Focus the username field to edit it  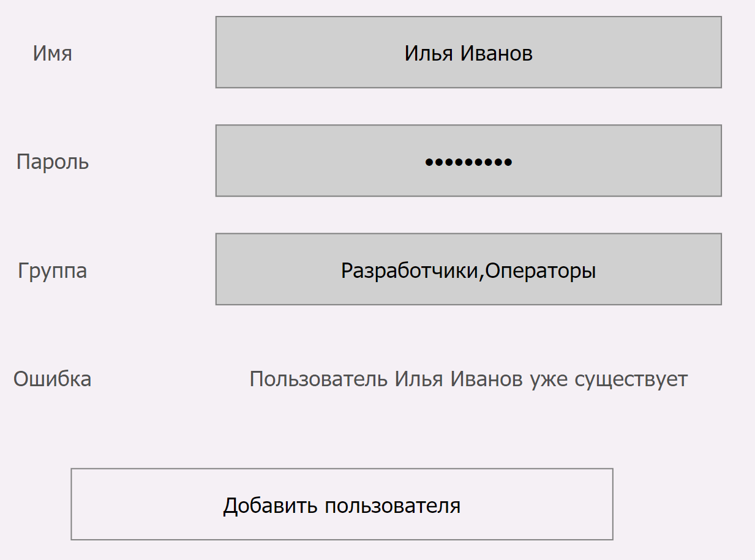click(x=468, y=53)
